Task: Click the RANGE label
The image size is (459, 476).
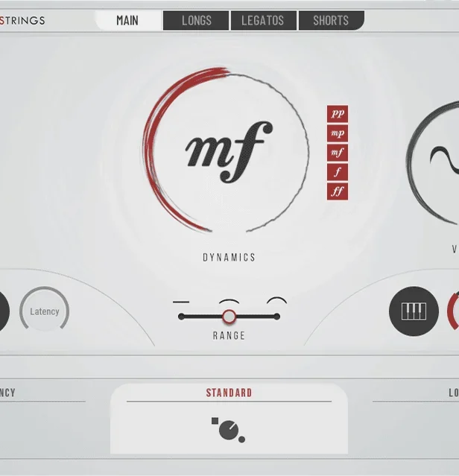Action: click(x=229, y=336)
